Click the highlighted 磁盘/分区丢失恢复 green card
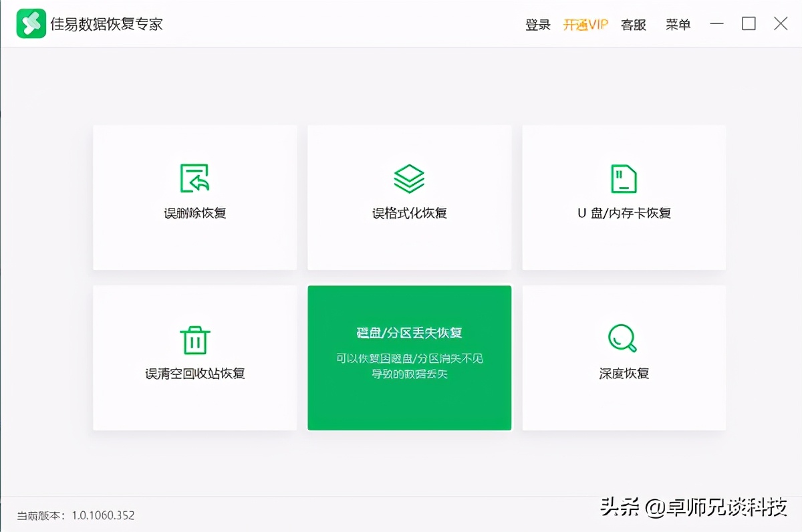The image size is (802, 532). coord(409,358)
